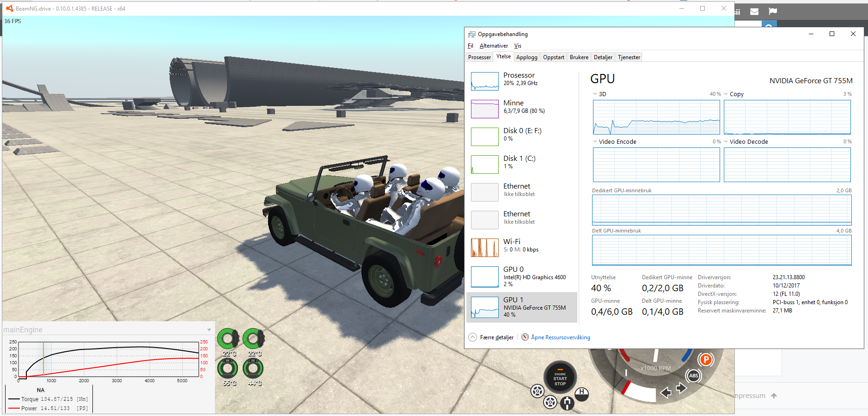
Task: Click the tire icon showing 65°C
Action: pos(227,368)
